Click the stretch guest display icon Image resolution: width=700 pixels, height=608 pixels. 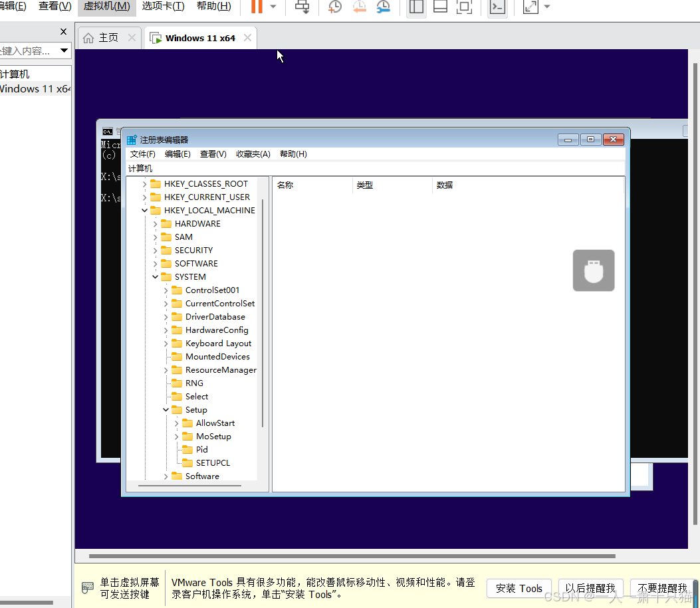coord(530,7)
